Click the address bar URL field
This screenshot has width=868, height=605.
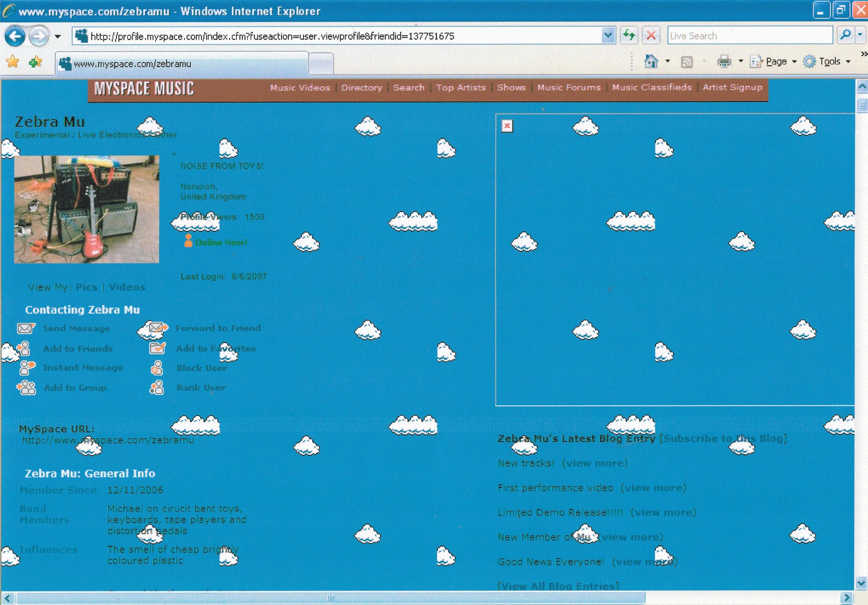coord(337,36)
